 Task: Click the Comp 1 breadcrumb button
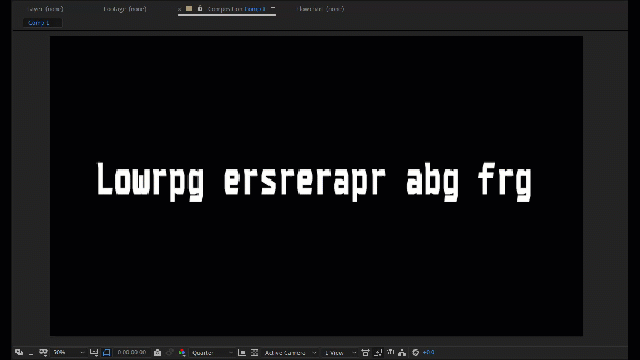42,23
